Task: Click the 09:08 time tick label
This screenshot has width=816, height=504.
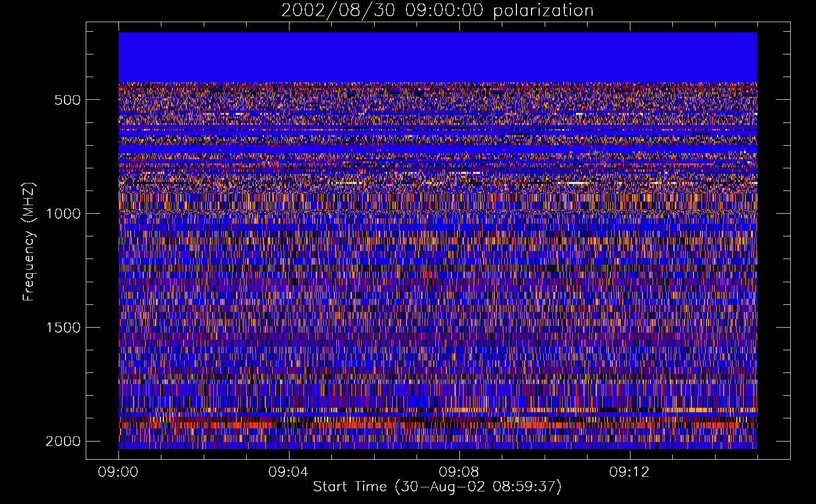Action: coord(459,472)
